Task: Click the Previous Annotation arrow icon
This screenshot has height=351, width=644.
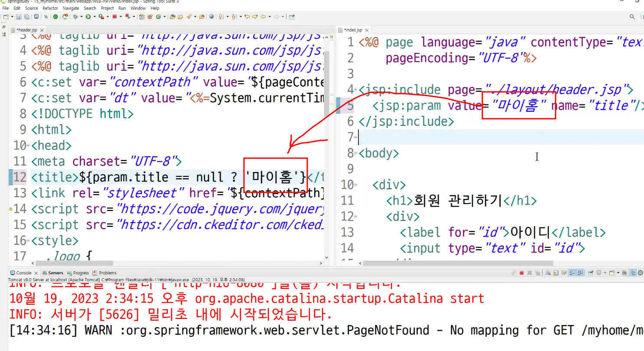Action: pos(234,17)
